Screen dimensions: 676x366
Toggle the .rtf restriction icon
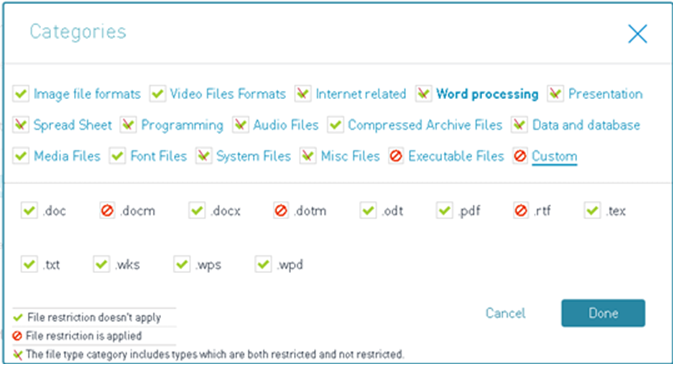(x=521, y=211)
